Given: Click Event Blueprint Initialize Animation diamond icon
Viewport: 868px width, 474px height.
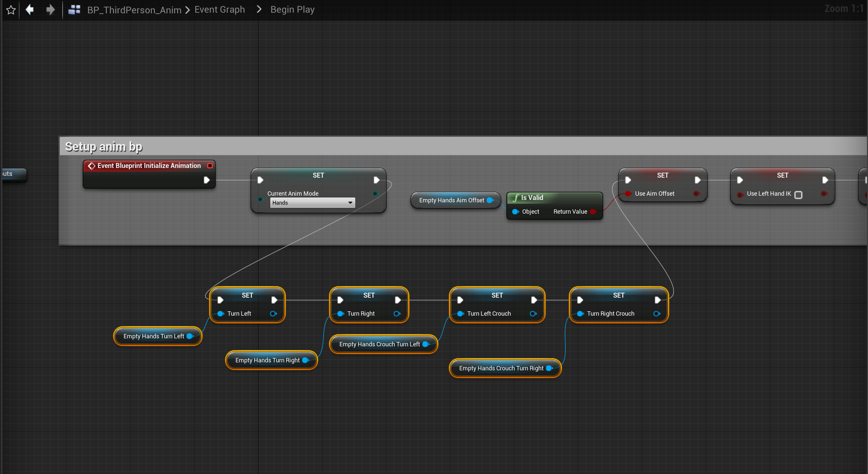Looking at the screenshot, I should coord(91,166).
